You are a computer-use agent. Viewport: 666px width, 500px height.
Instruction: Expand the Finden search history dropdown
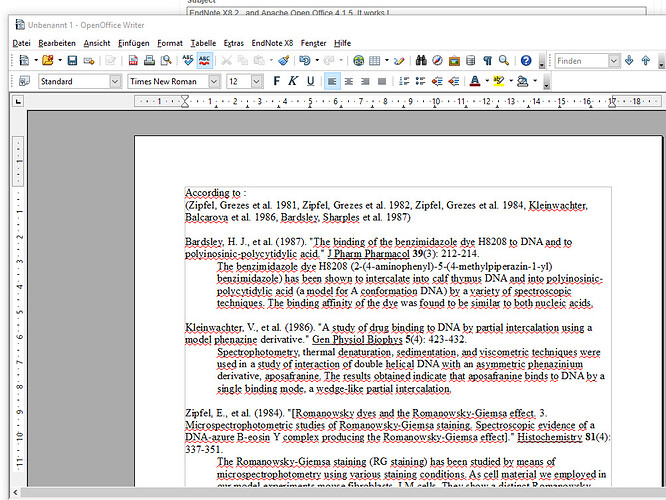(x=614, y=61)
